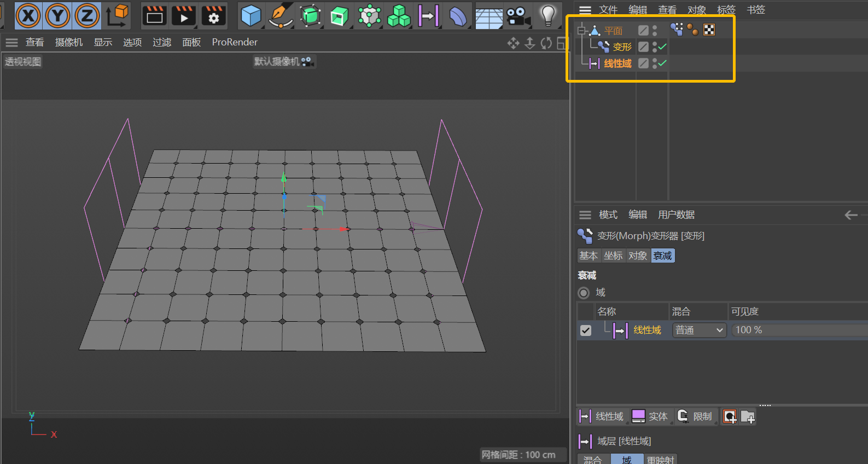The width and height of the screenshot is (868, 464).
Task: Collapse the 平面 object tree
Action: point(581,31)
